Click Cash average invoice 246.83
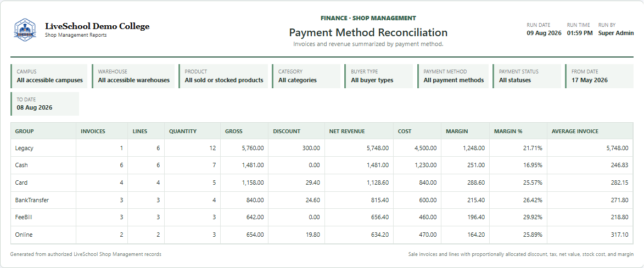 (x=619, y=165)
